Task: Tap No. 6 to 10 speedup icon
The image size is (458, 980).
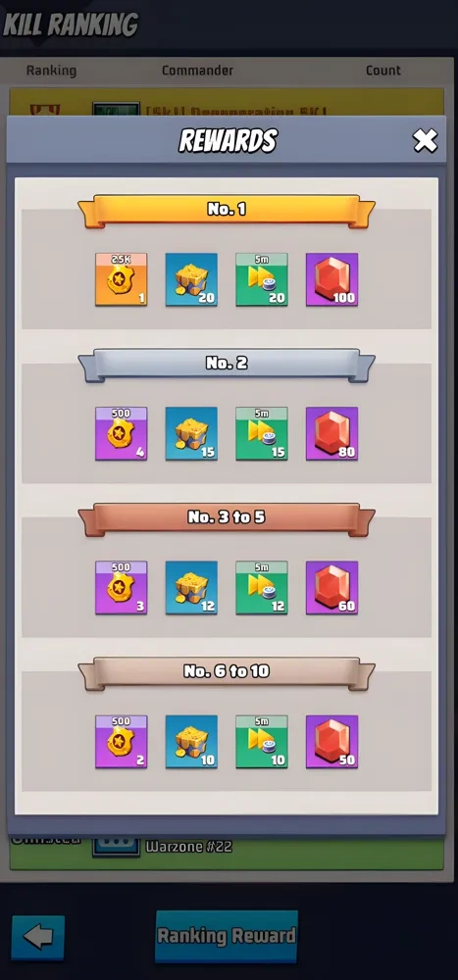Action: 262,742
